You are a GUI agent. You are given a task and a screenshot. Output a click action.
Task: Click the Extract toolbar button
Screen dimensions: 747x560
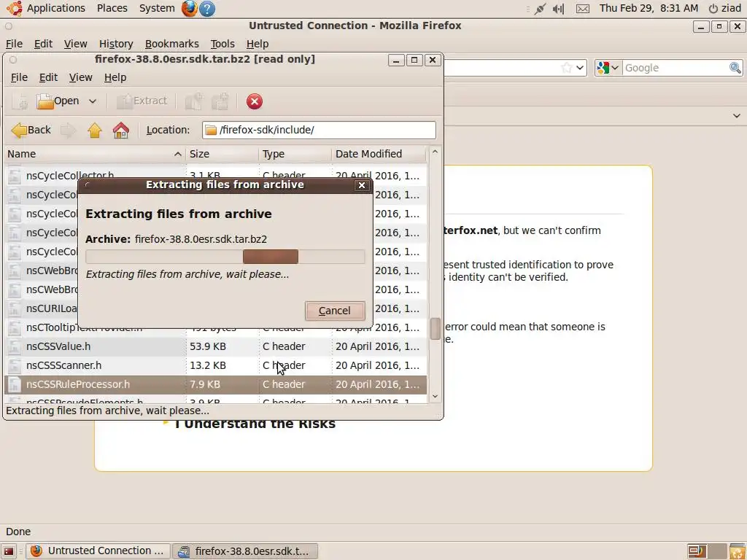coord(142,101)
